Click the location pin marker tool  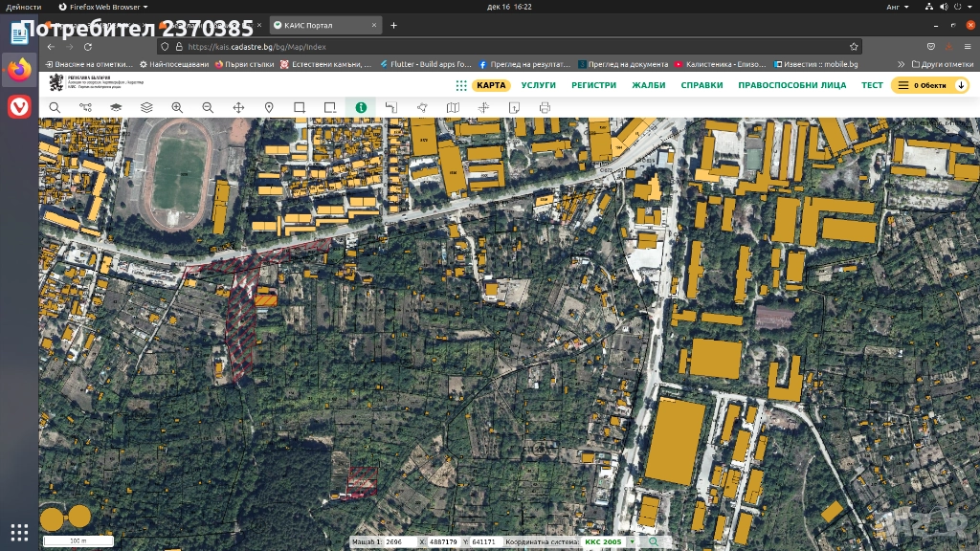269,108
